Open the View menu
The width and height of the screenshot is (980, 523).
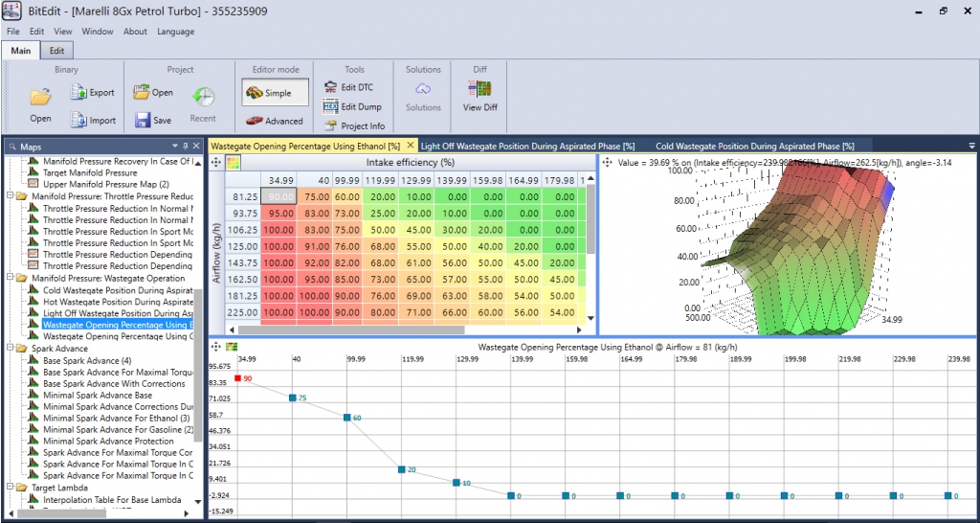[x=62, y=32]
